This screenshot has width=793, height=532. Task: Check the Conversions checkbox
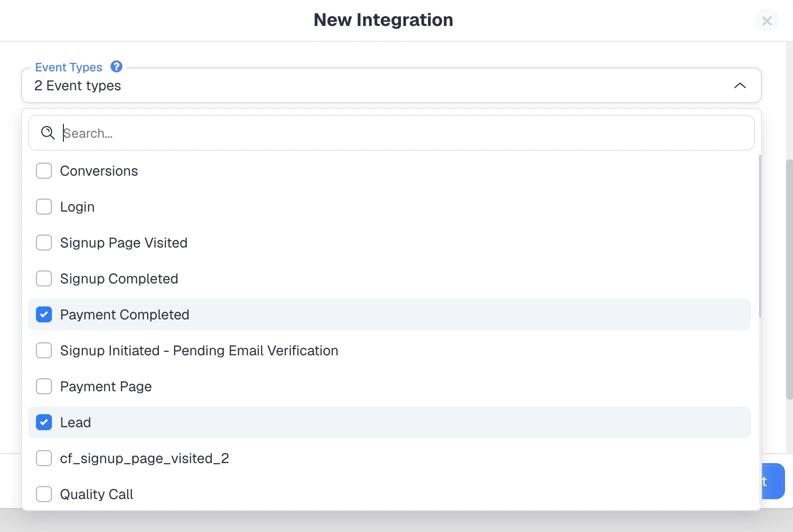pyautogui.click(x=44, y=171)
